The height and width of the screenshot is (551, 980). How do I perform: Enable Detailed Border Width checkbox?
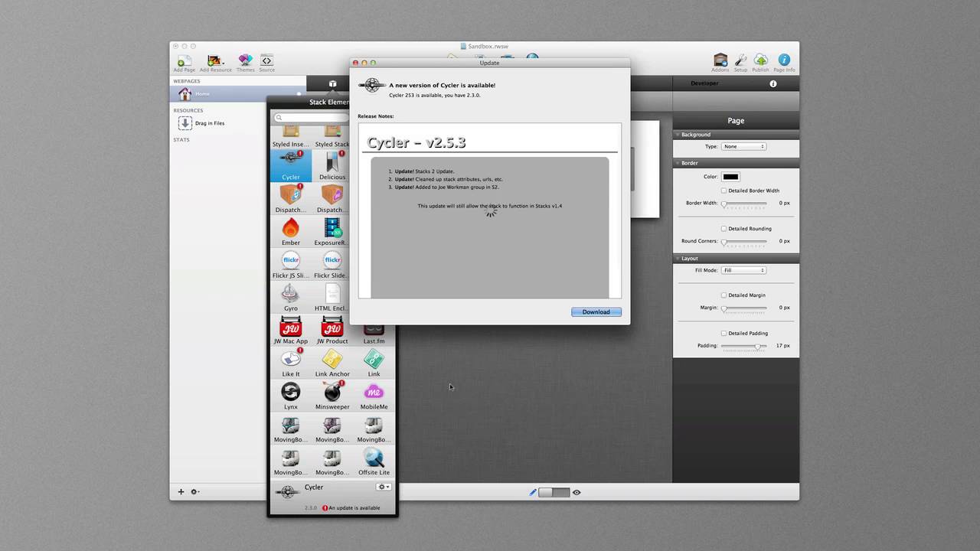[x=724, y=191]
